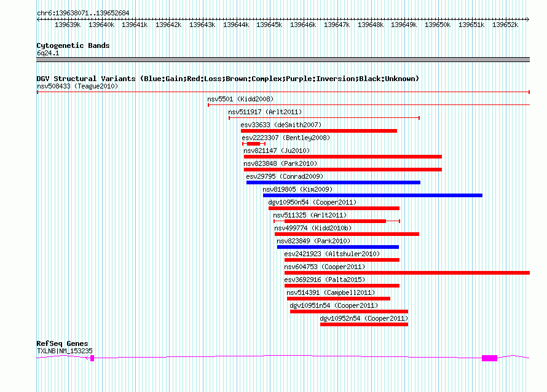This screenshot has height=392, width=547.
Task: Click the esv3692916 (Palta2015) label
Action: tap(325, 280)
